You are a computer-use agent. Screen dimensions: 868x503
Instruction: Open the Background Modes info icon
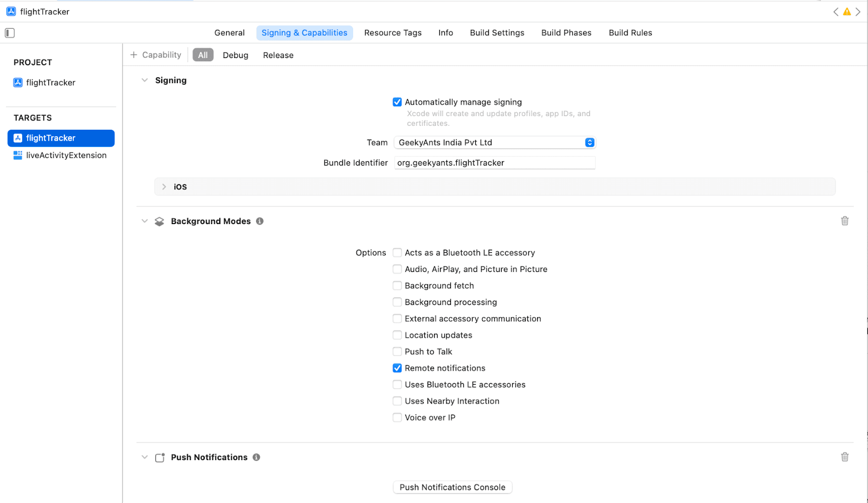tap(259, 221)
